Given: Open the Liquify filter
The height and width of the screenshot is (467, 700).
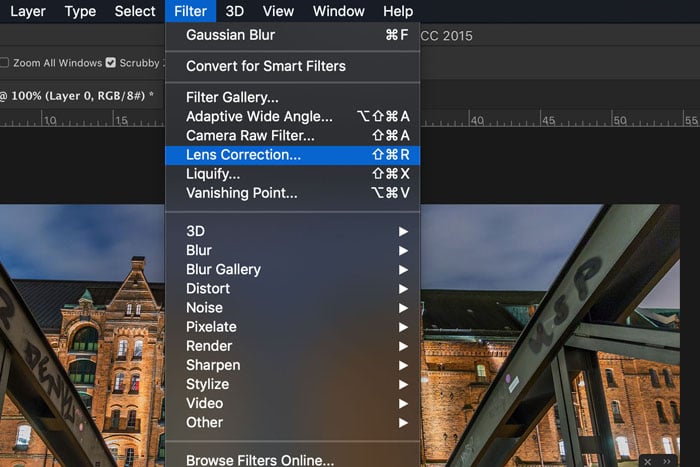Looking at the screenshot, I should [x=292, y=174].
